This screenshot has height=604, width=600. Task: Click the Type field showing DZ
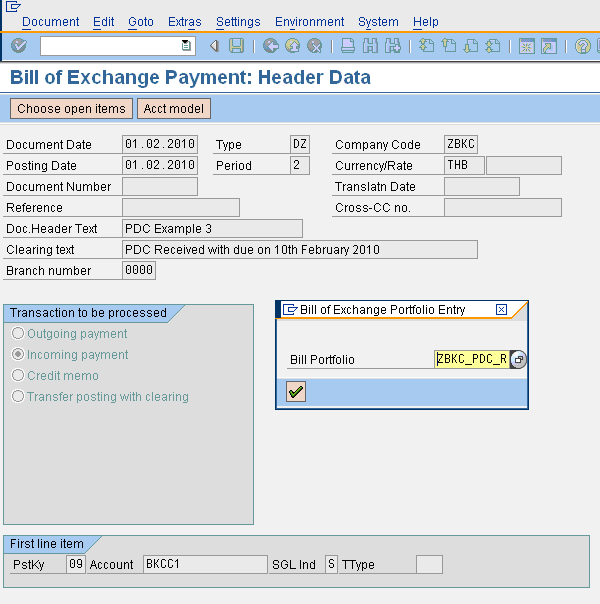coord(300,144)
